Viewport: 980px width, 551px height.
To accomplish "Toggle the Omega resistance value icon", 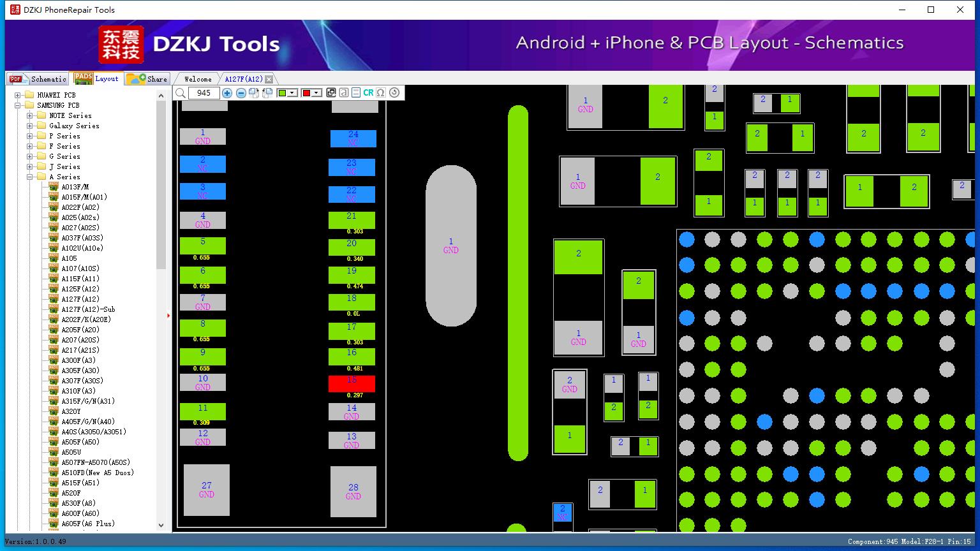I will click(x=381, y=92).
